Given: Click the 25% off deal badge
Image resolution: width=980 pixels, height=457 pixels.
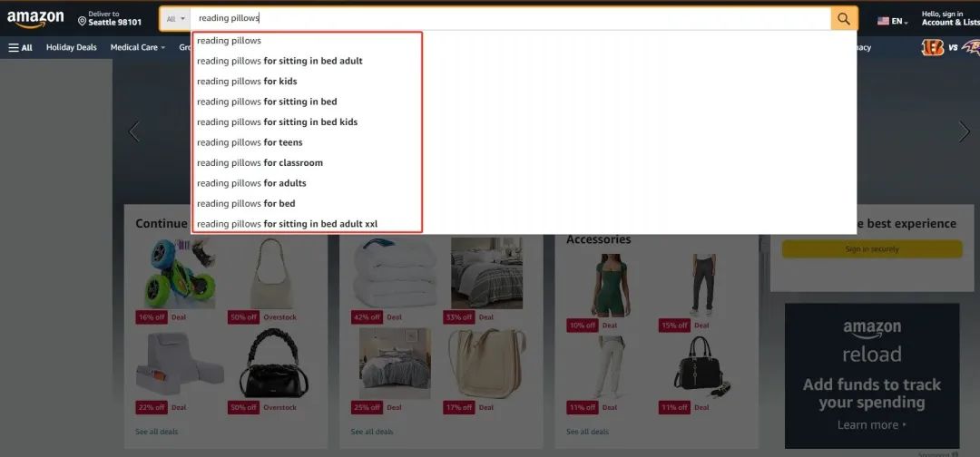Looking at the screenshot, I should click(x=367, y=408).
